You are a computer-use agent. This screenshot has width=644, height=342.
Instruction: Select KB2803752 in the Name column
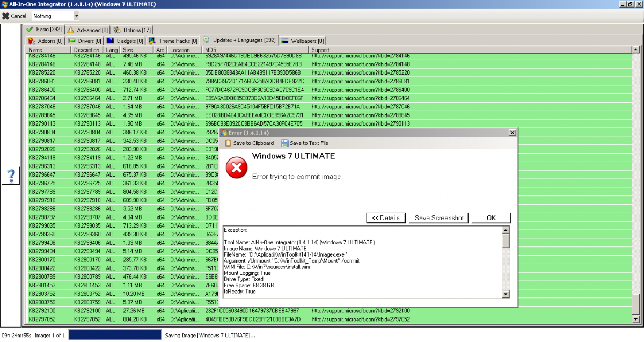click(x=42, y=294)
